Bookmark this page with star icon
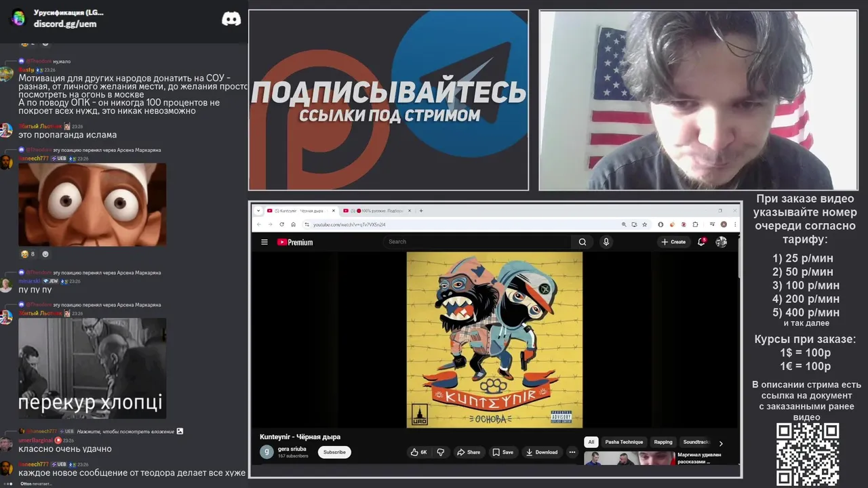This screenshot has height=488, width=868. point(645,224)
